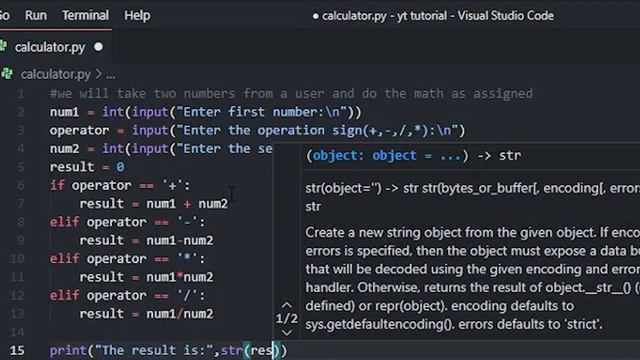Click the unsaved dot on calculator.py tab
This screenshot has height=360, width=640.
point(98,47)
